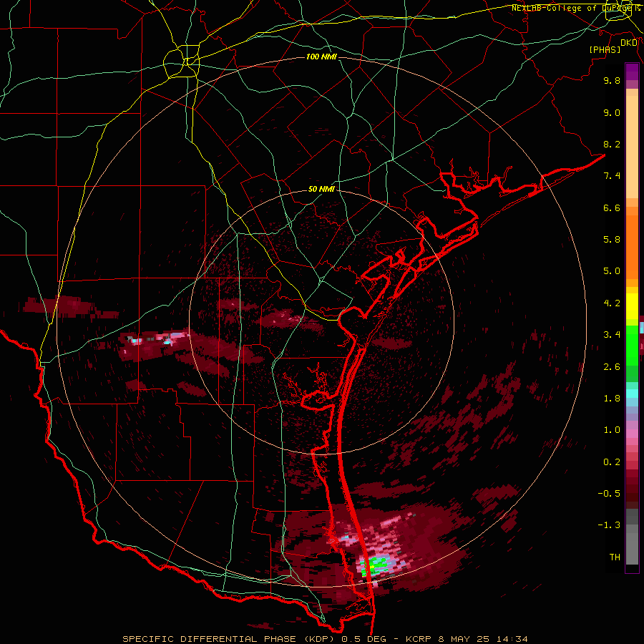Click the 0.2 value on the color scale
The height and width of the screenshot is (644, 644).
click(612, 462)
